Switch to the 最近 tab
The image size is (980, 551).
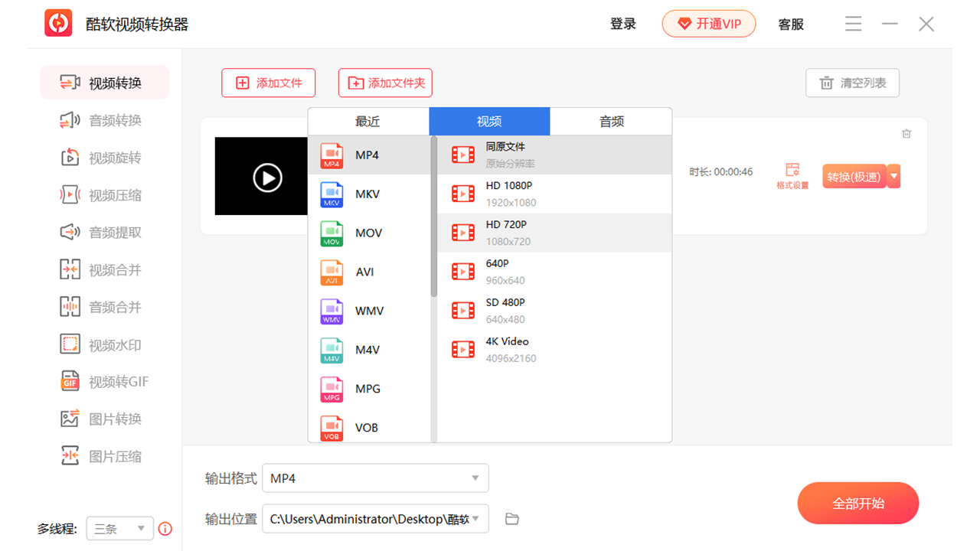coord(368,121)
